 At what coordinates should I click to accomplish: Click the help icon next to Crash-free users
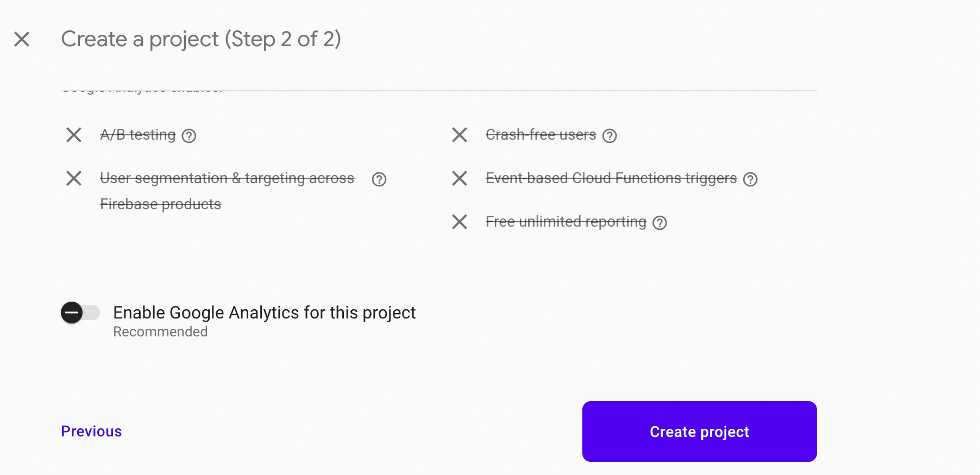point(610,135)
